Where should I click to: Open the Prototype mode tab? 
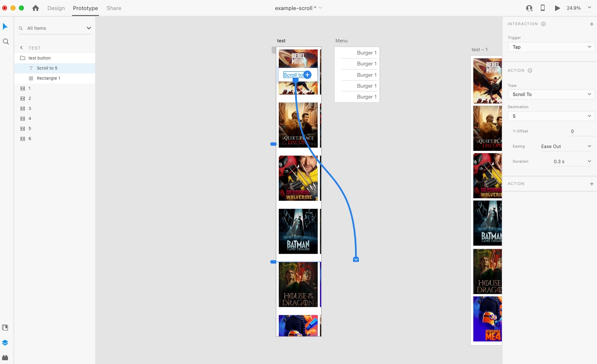[x=86, y=8]
